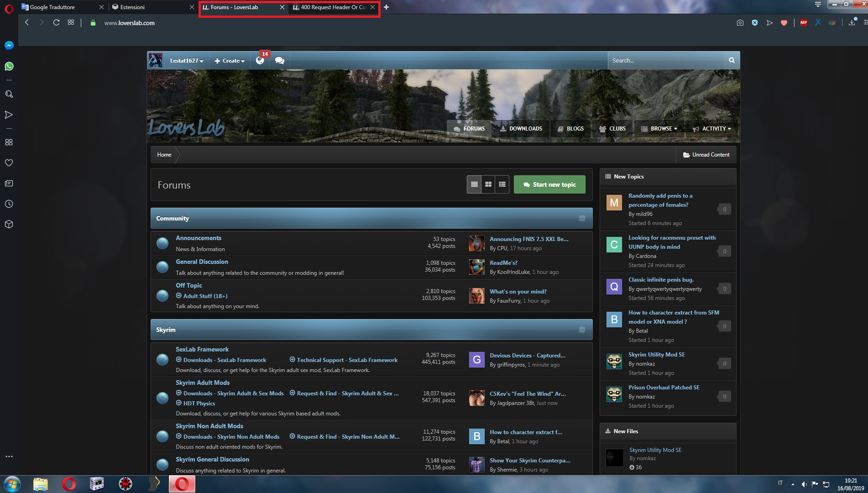Viewport: 868px width, 493px height.
Task: Click the forum Search field
Action: [666, 60]
